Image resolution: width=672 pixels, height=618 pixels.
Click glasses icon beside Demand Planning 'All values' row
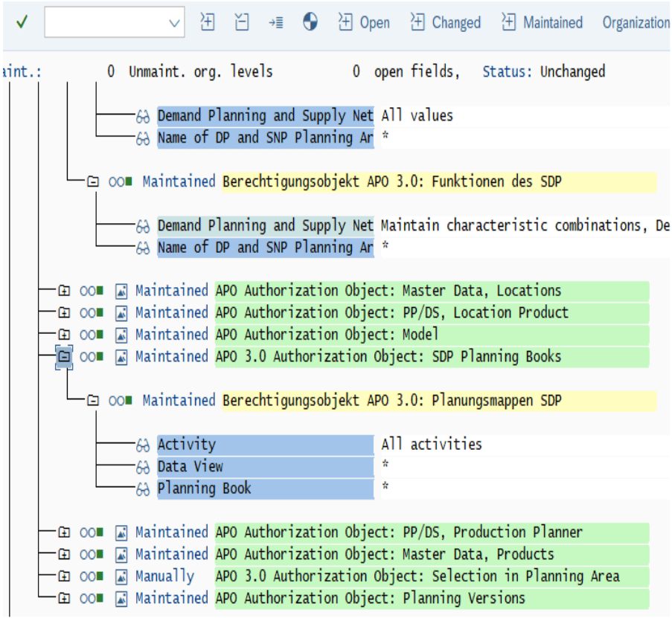(x=143, y=116)
